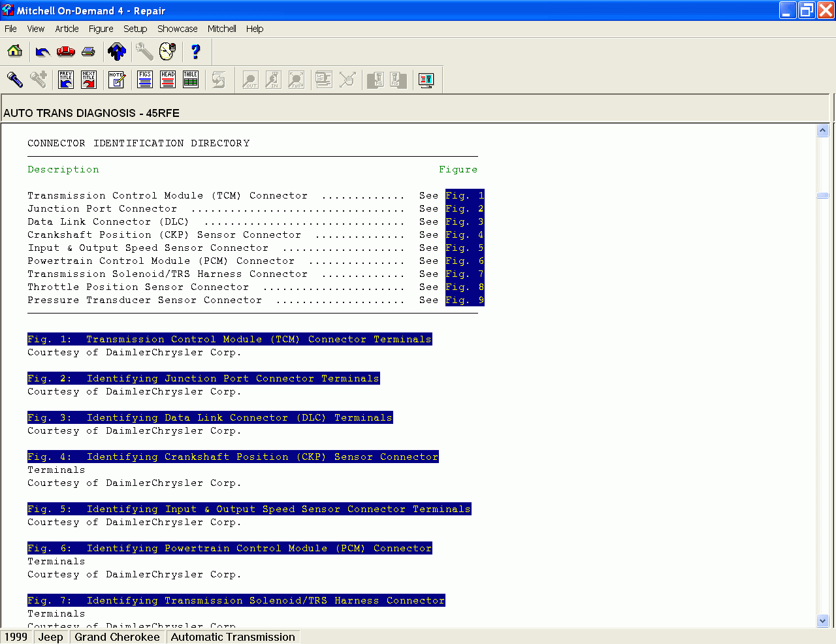Open Fig. 5 Input & Output Speed Sensor link
Image resolution: width=836 pixels, height=644 pixels.
[249, 509]
